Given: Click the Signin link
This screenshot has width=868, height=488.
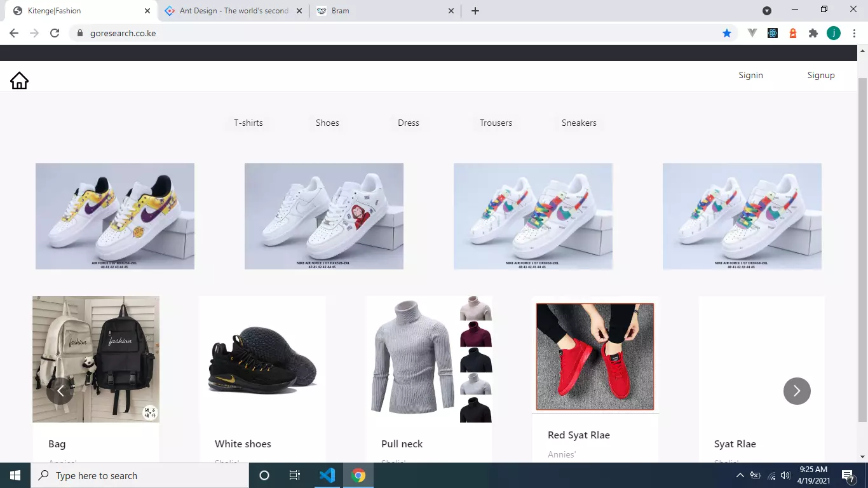Looking at the screenshot, I should (x=750, y=75).
